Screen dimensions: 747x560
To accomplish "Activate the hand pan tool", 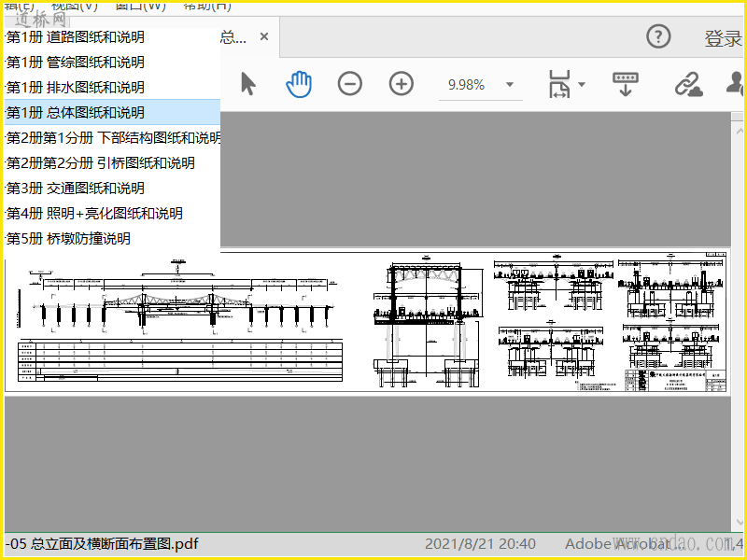I will 299,84.
